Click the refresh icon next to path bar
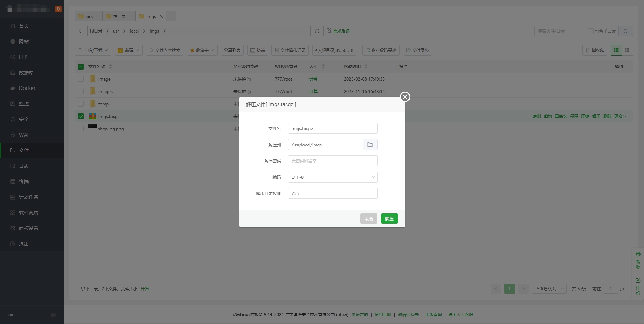This screenshot has width=644, height=324. [317, 31]
